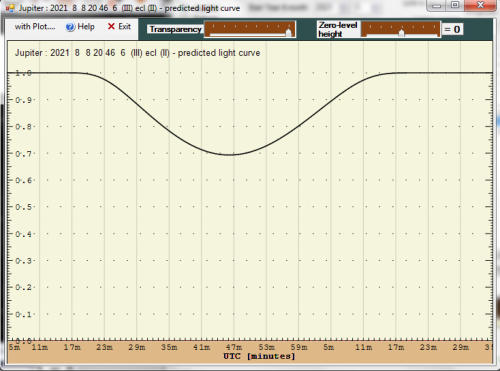
Task: Open the 'with Plot....' menu
Action: click(35, 27)
